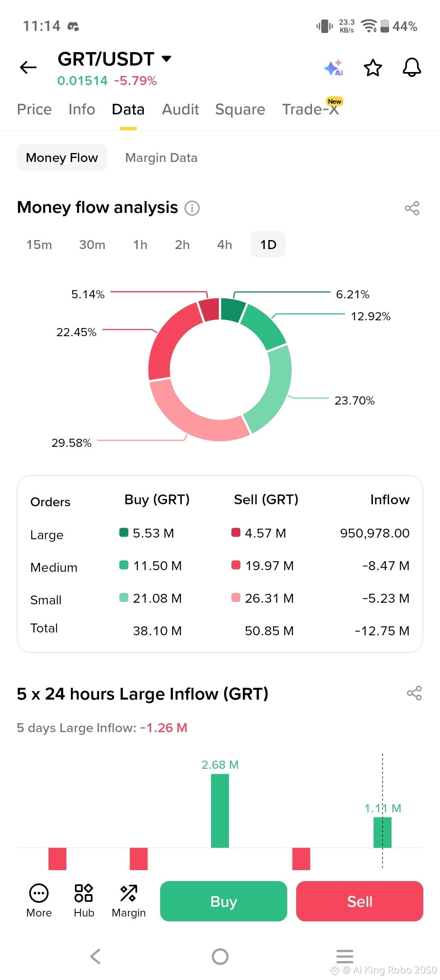Image resolution: width=440 pixels, height=980 pixels.
Task: Switch to the Audit tab
Action: pos(180,109)
